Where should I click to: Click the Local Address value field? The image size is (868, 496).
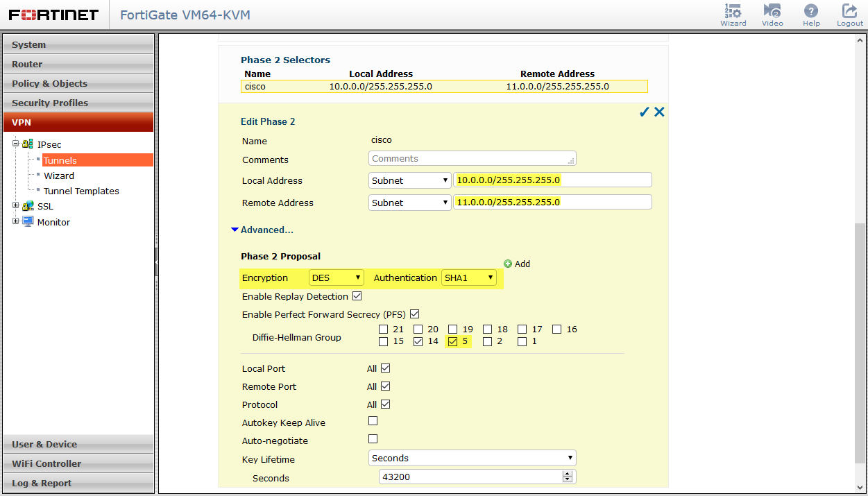[552, 180]
